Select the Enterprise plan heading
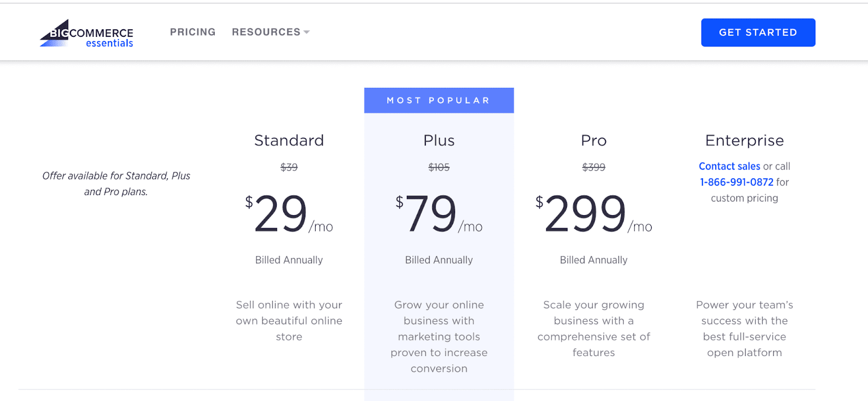868x401 pixels. [x=744, y=140]
